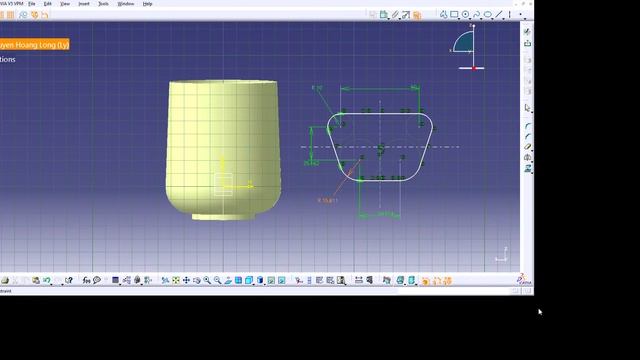Click the Zoom Out magnifier icon
640x360 pixels.
point(218,280)
